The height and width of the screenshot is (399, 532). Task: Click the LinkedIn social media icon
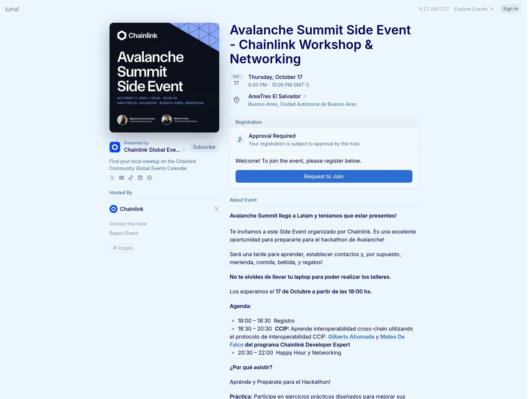tap(139, 178)
